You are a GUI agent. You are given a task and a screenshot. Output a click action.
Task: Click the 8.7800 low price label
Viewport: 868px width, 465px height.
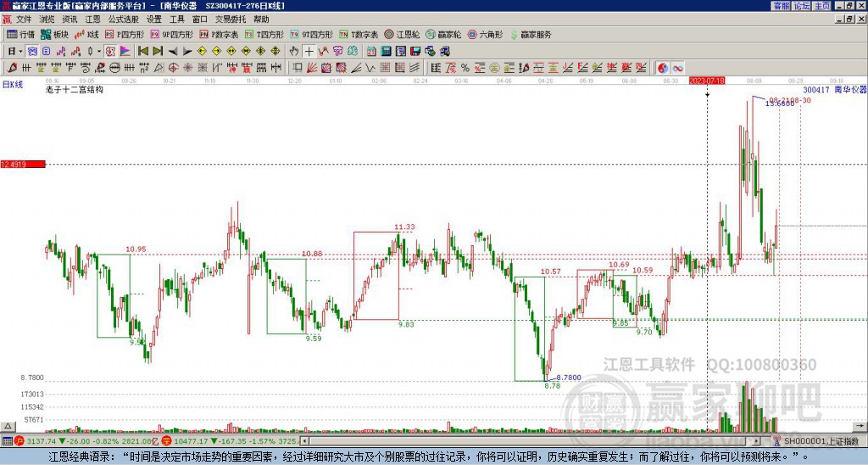point(569,378)
